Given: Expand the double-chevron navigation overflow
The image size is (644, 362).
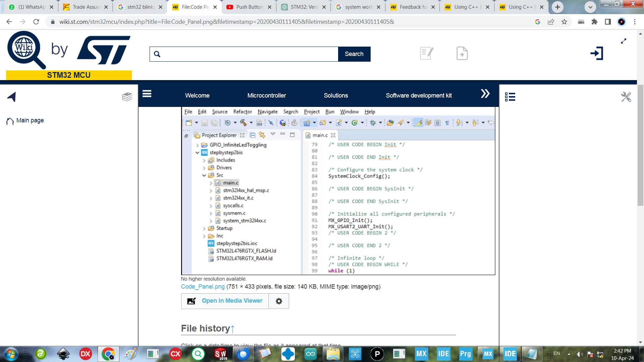Looking at the screenshot, I should tap(485, 94).
